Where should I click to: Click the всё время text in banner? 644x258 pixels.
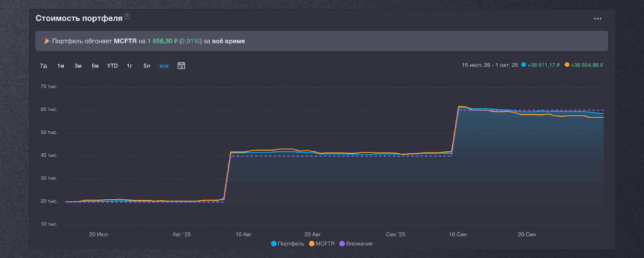[x=228, y=41]
